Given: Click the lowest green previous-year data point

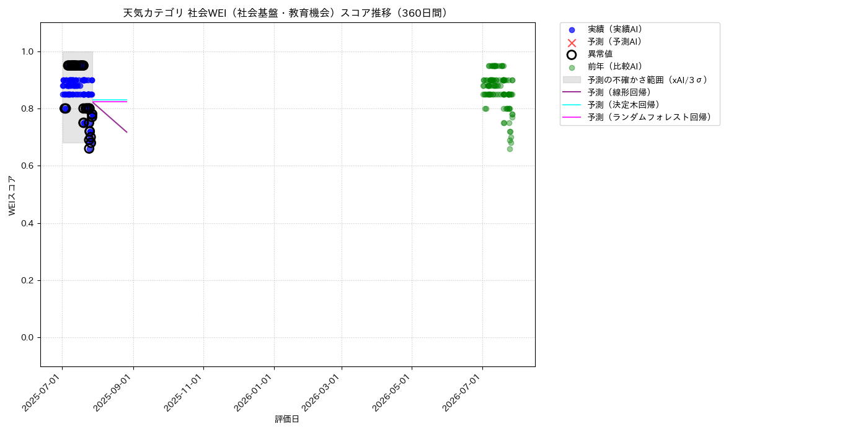Looking at the screenshot, I should coord(510,149).
